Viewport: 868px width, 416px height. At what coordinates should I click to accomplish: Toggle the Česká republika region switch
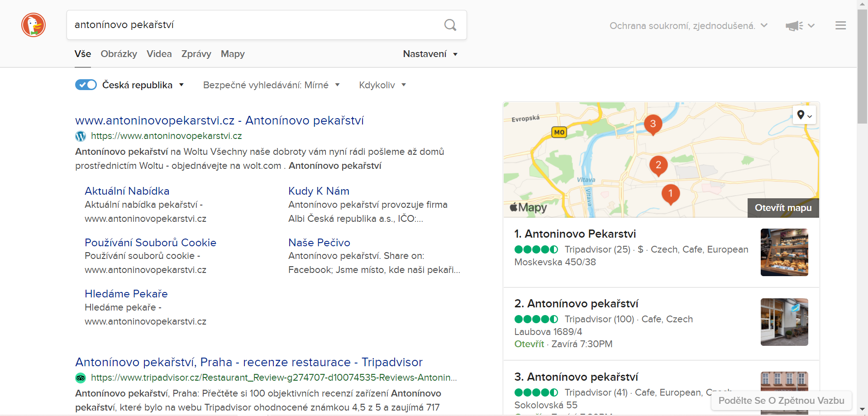pos(86,85)
